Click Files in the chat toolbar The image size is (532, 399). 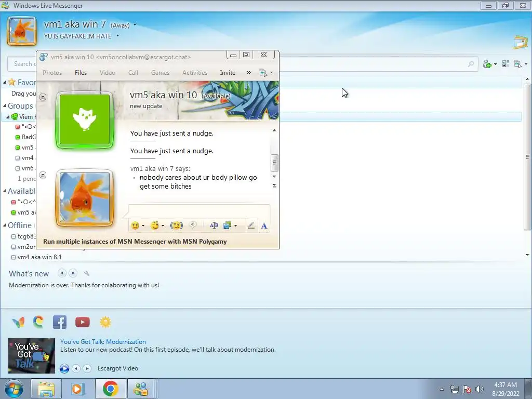tap(81, 73)
